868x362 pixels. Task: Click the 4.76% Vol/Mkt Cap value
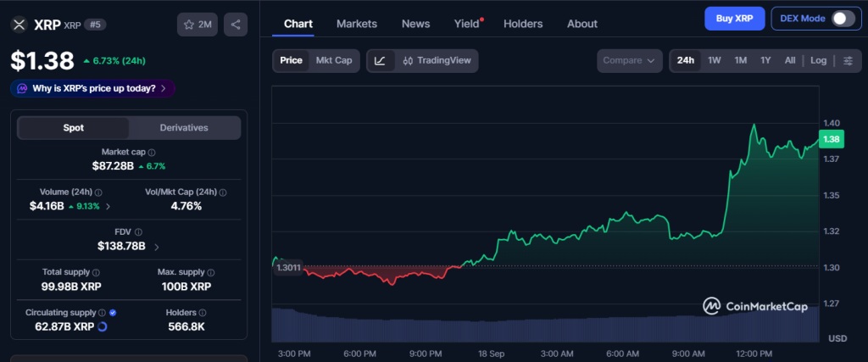pos(185,207)
